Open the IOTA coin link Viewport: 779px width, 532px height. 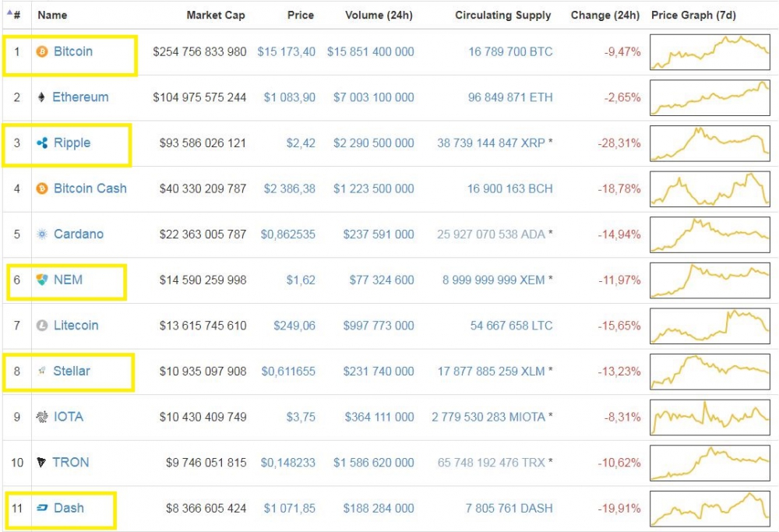click(x=68, y=417)
